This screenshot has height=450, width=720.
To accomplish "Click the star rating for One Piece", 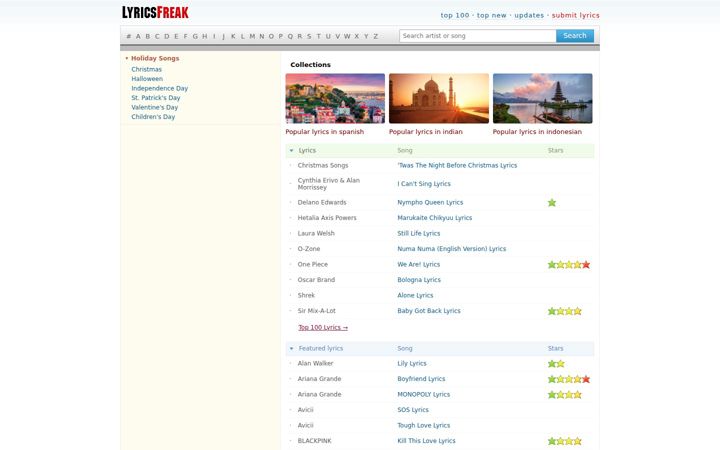I will point(569,264).
